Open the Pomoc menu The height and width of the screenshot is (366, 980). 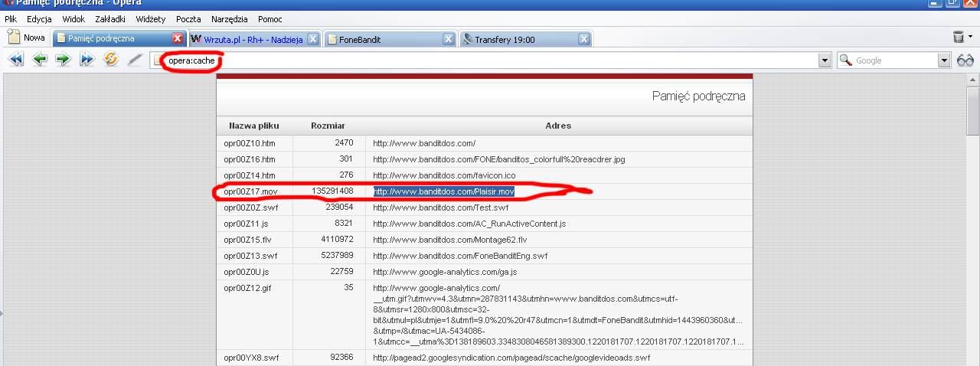[270, 18]
